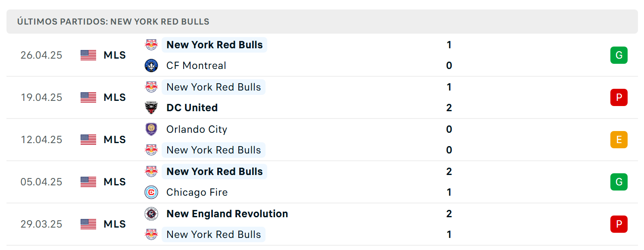Open the CF Montreal team link
644x250 pixels.
pos(196,66)
